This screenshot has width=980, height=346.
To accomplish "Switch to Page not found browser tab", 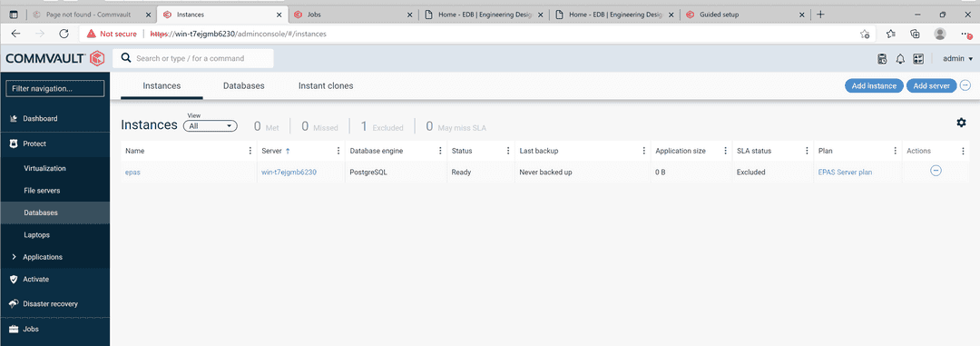I will (91, 15).
